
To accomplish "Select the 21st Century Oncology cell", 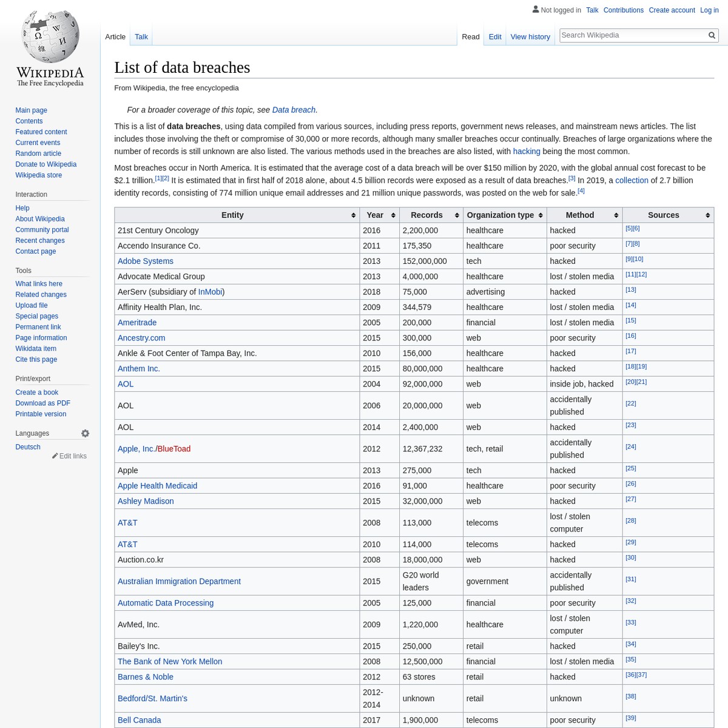I will (237, 231).
